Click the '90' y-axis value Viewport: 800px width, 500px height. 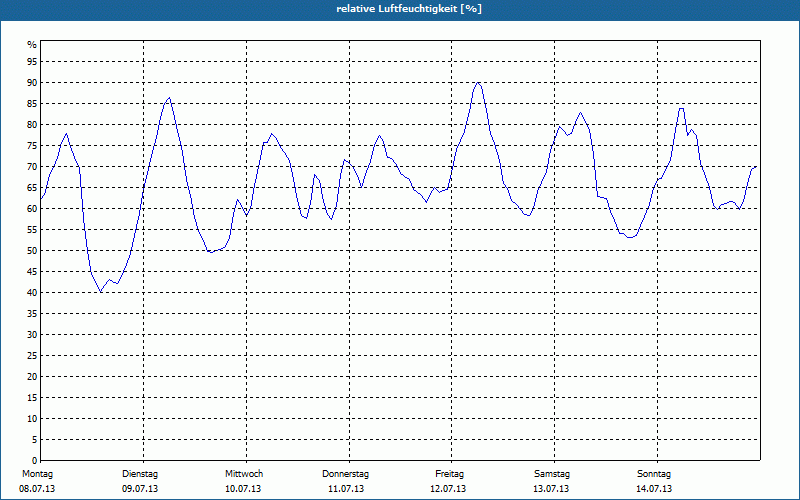tap(32, 83)
